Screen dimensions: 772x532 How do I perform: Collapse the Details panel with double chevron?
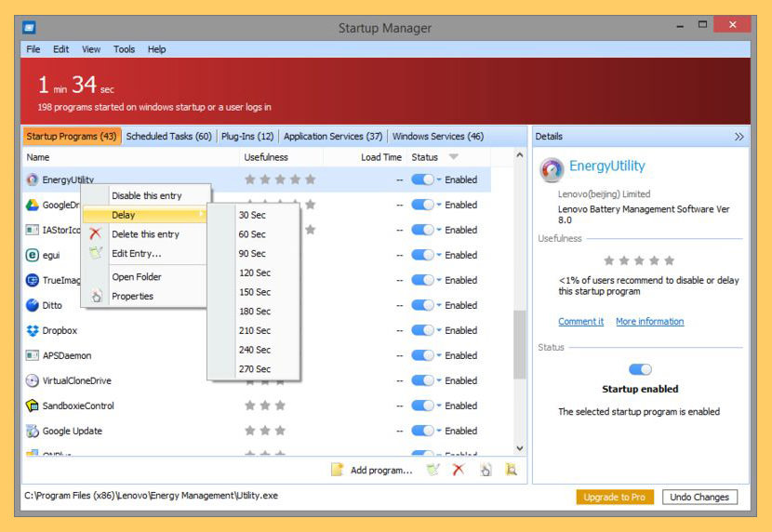point(739,137)
